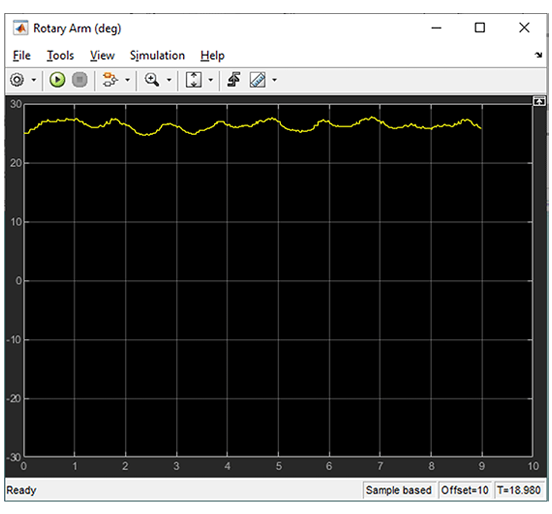Click the yellow rotary arm signal trace
Screen dimensions: 552x514
pyautogui.click(x=253, y=126)
